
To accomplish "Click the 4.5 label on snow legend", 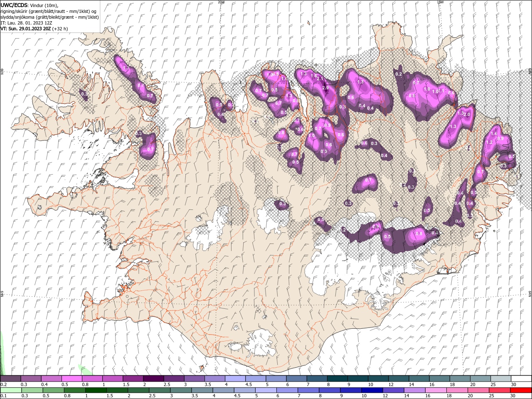I will (x=249, y=384).
